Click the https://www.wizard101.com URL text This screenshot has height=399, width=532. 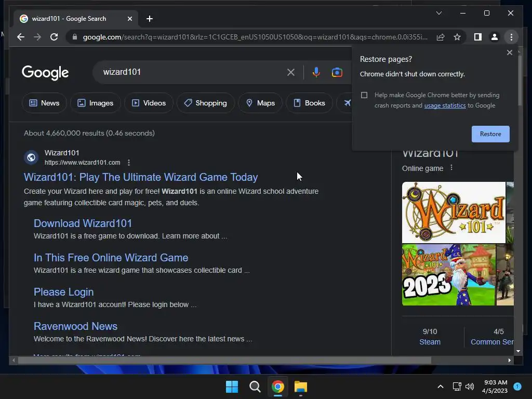[x=83, y=163]
